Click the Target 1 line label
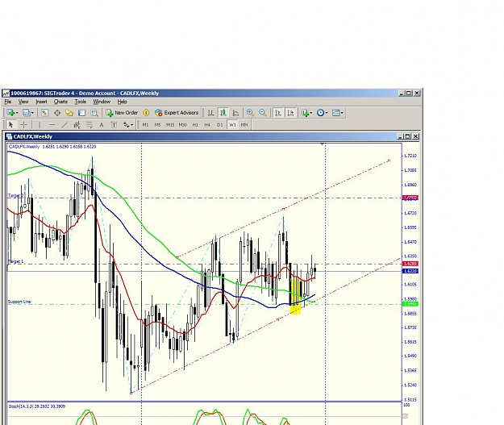This screenshot has height=425, width=504. point(16,261)
